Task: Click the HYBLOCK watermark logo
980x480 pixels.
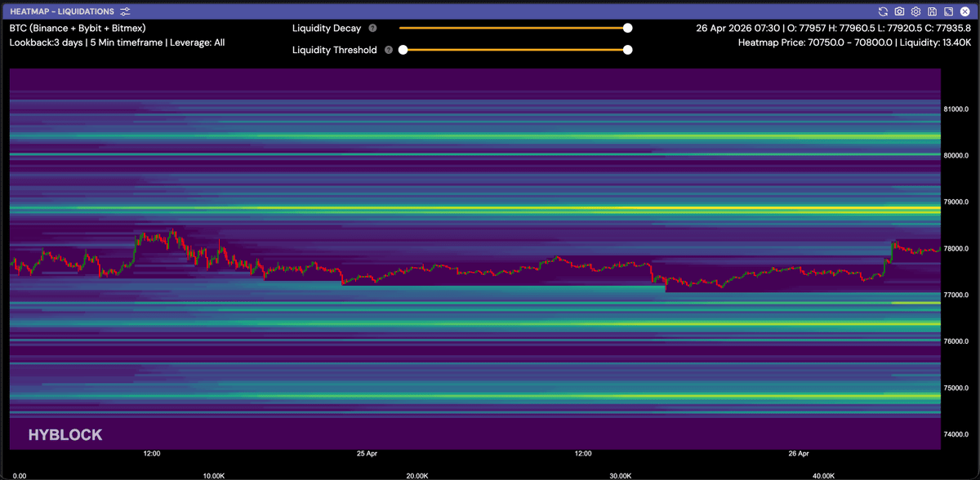Action: click(65, 435)
